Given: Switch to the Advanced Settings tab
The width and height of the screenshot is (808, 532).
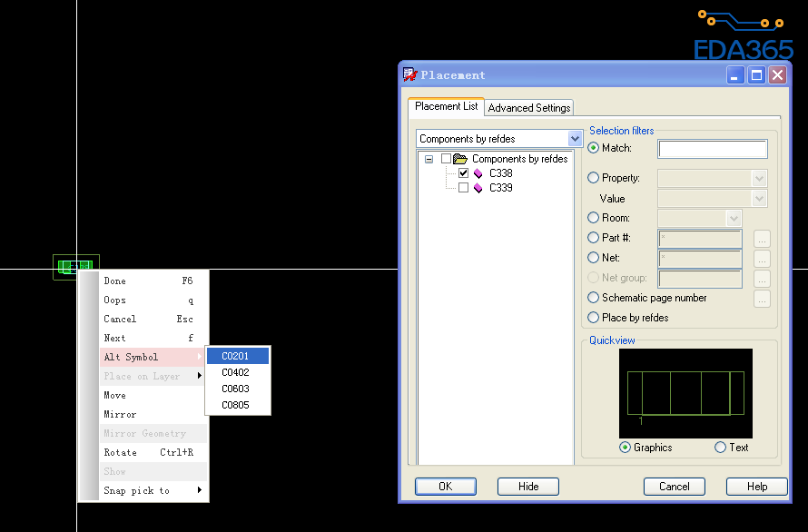Looking at the screenshot, I should (529, 108).
